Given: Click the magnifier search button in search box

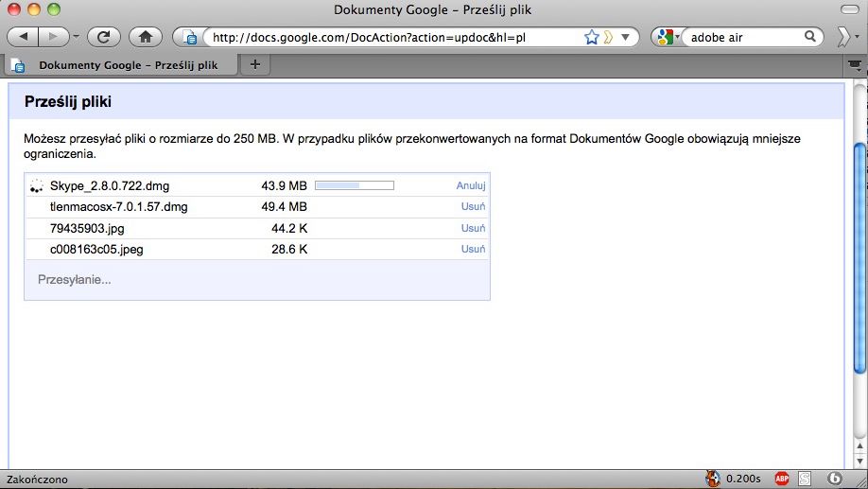Looking at the screenshot, I should 810,37.
